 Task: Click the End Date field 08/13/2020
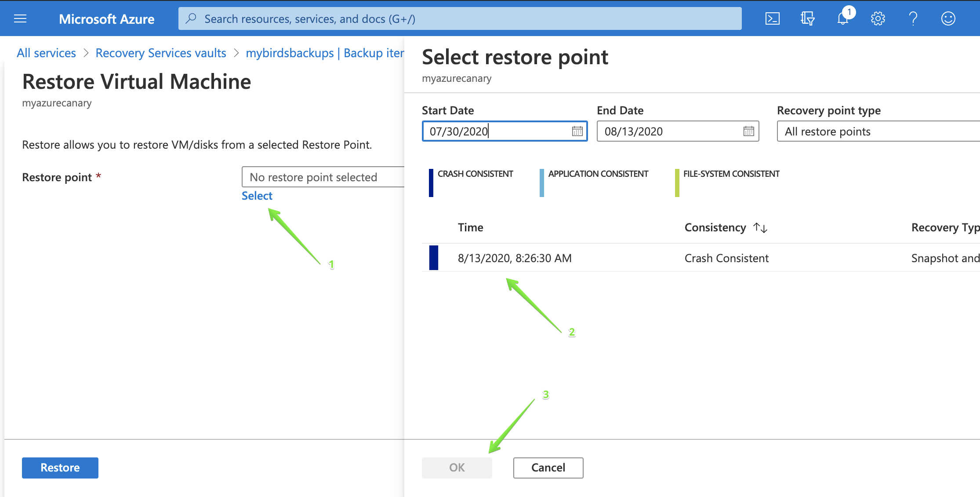point(678,131)
